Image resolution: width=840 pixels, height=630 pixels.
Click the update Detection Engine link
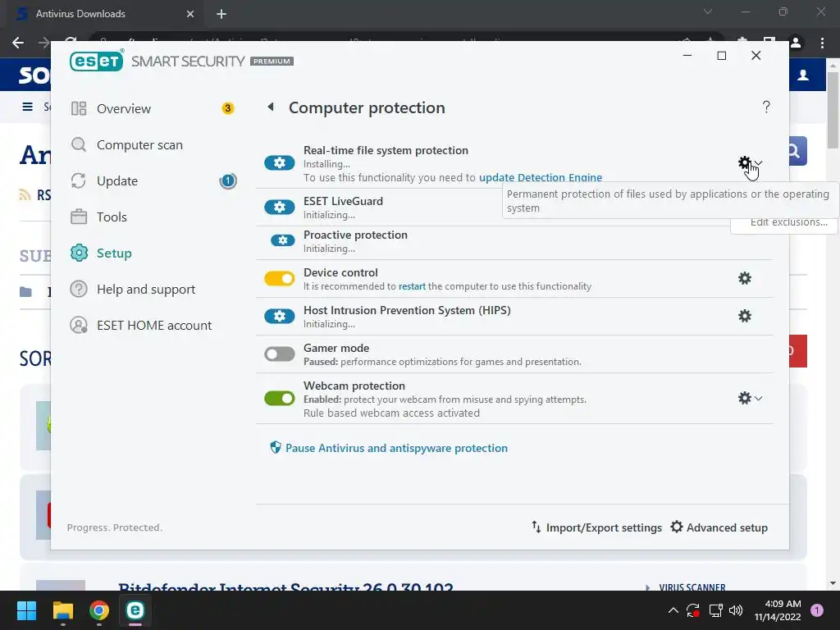pyautogui.click(x=540, y=177)
